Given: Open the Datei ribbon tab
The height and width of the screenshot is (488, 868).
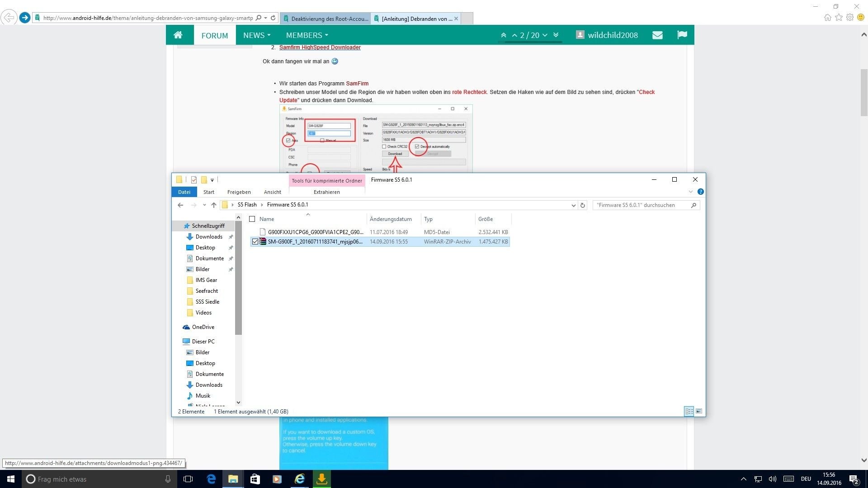Looking at the screenshot, I should 184,192.
